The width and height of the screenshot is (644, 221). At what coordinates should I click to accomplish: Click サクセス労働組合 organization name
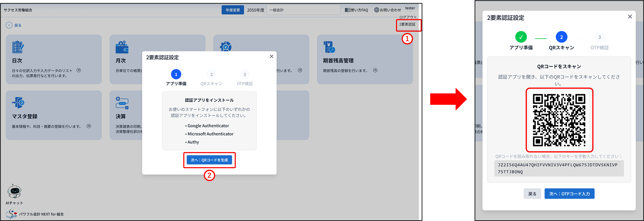coord(18,10)
